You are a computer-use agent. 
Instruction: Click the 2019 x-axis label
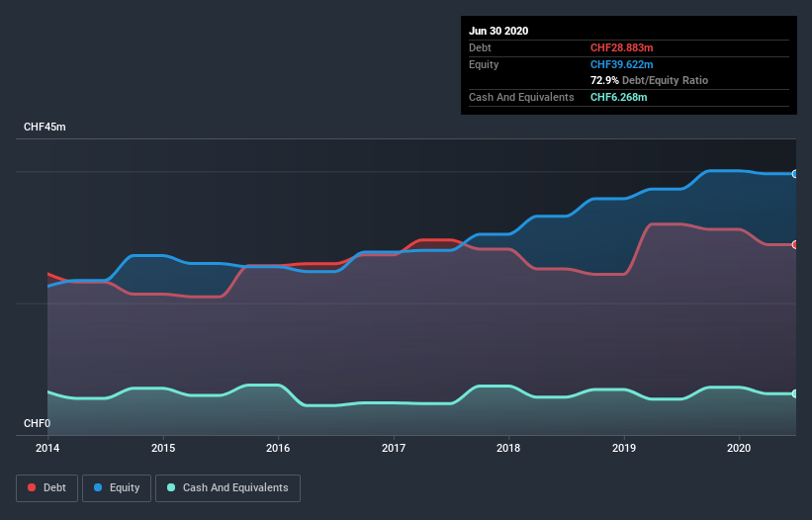click(624, 448)
